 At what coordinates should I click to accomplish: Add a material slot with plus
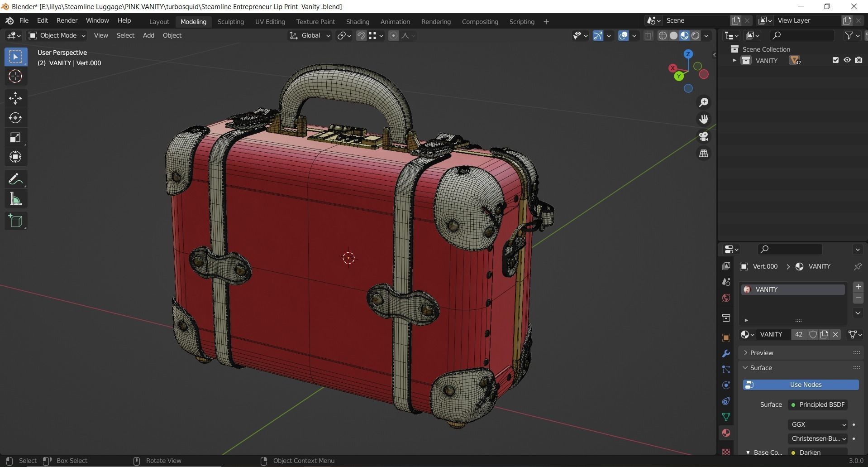(x=858, y=287)
